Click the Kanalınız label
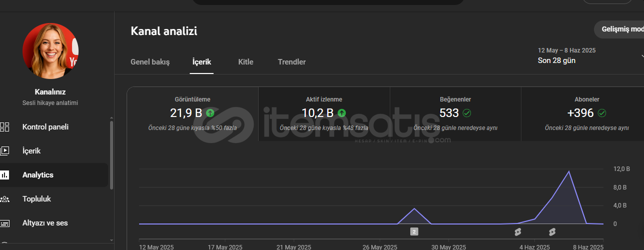Viewport: 644px width, 250px height. pyautogui.click(x=50, y=92)
